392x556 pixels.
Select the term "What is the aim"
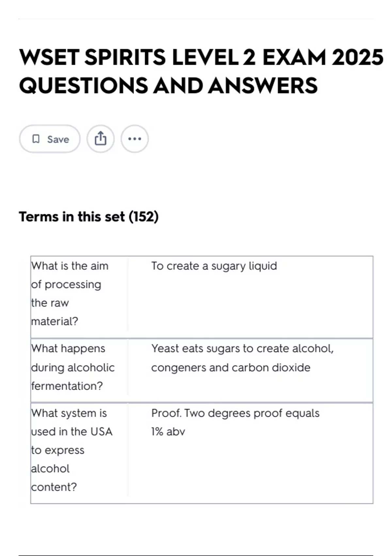point(70,266)
